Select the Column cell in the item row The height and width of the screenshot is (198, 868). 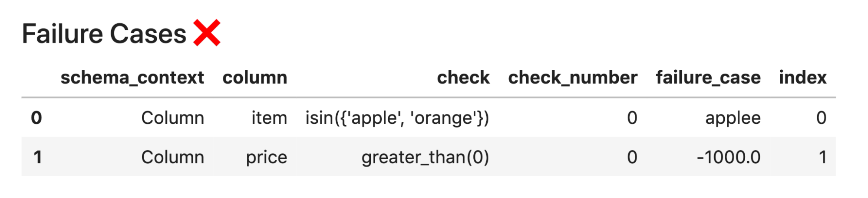172,118
